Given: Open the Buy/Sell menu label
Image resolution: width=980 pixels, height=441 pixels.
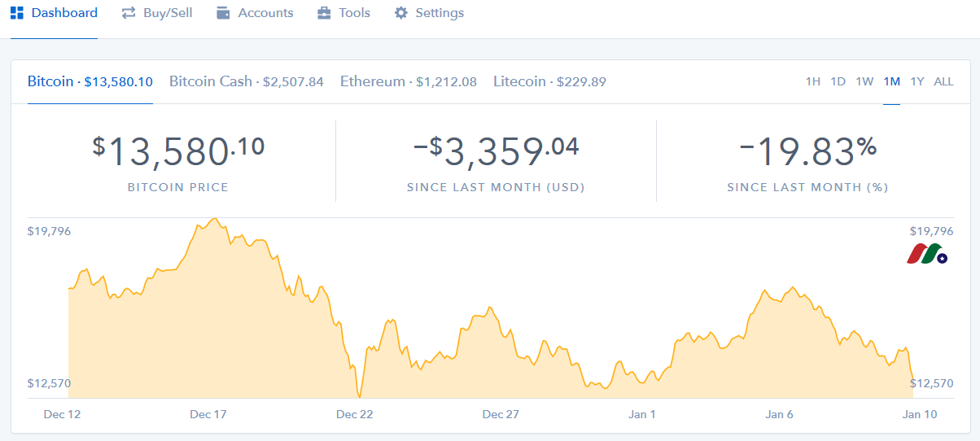Looking at the screenshot, I should pos(168,13).
